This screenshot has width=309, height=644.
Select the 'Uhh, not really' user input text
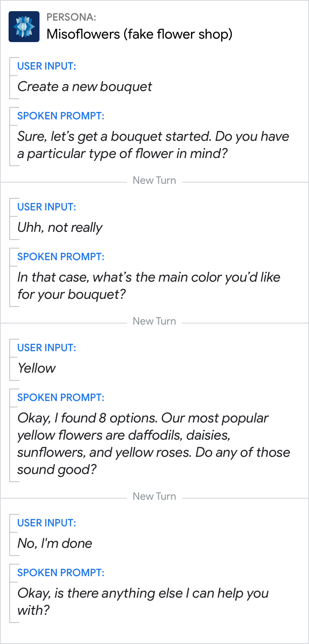[60, 228]
